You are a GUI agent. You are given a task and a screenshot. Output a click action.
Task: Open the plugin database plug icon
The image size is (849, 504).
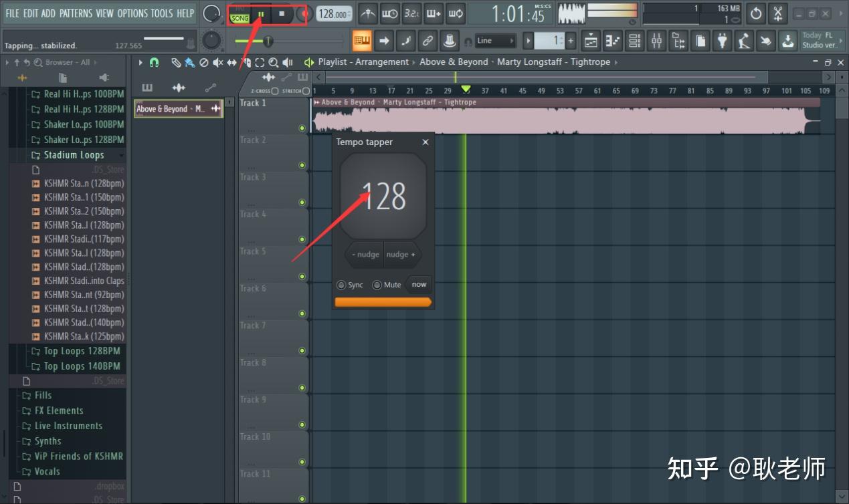[x=722, y=41]
